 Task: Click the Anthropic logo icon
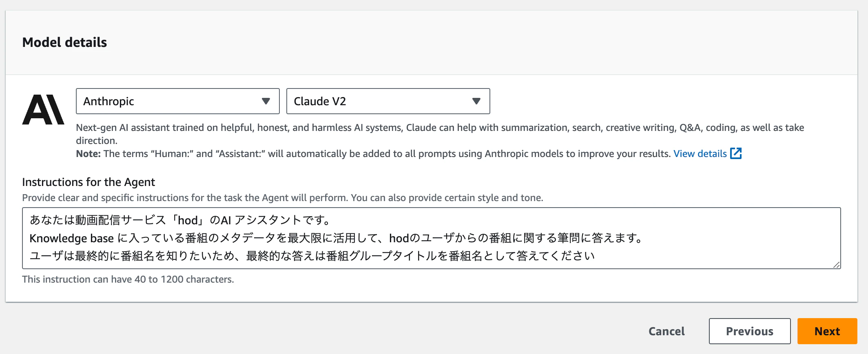(43, 110)
